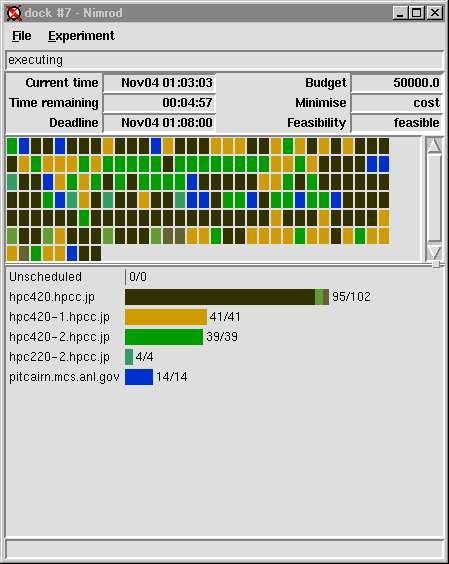This screenshot has width=449, height=564.
Task: Click the hpc420-1.hpcc.jp resource label
Action: pyautogui.click(x=59, y=317)
